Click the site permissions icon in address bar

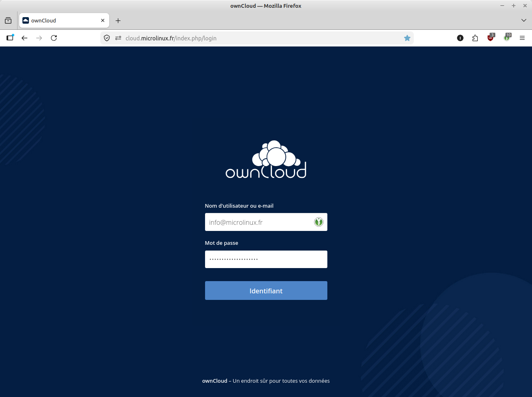(x=118, y=38)
